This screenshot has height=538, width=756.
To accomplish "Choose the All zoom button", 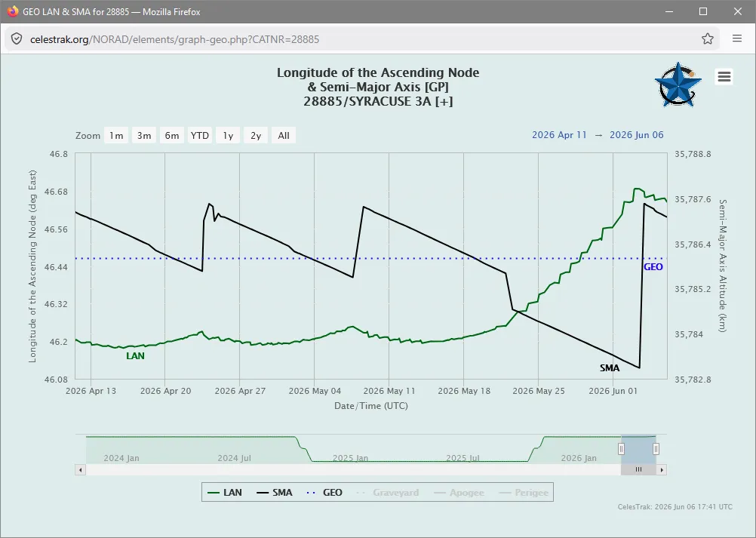I will 284,136.
